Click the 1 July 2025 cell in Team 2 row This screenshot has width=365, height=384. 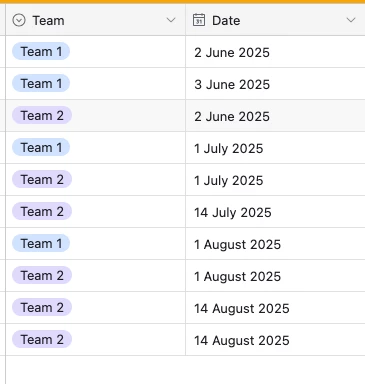(x=275, y=180)
